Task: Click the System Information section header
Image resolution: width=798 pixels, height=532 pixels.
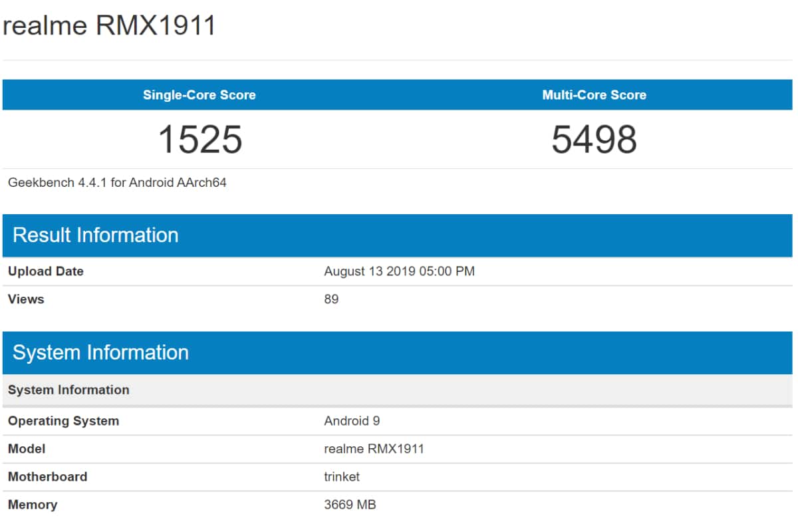Action: tap(101, 353)
